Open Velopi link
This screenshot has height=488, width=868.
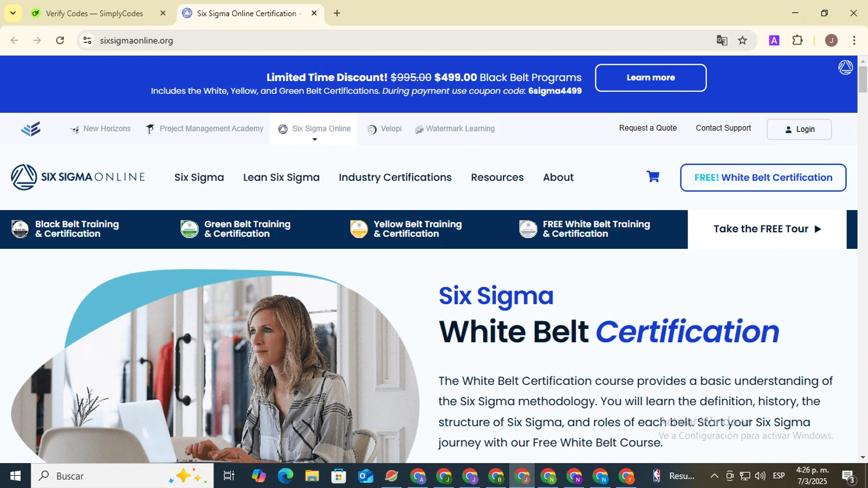tap(384, 129)
